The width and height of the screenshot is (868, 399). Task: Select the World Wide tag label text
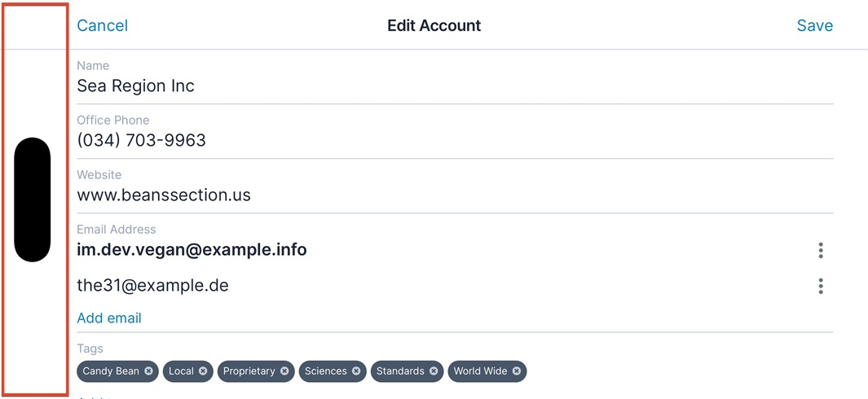[x=480, y=371]
